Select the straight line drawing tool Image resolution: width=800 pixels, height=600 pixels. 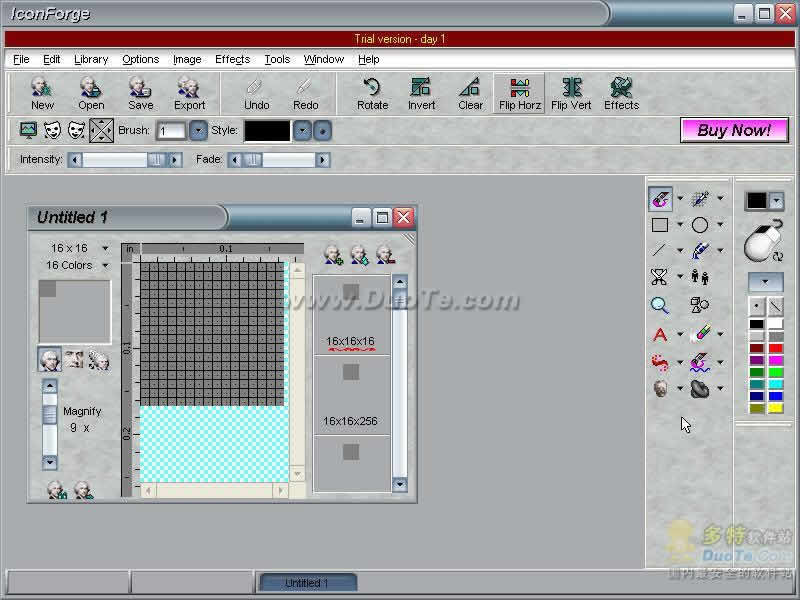coord(660,251)
